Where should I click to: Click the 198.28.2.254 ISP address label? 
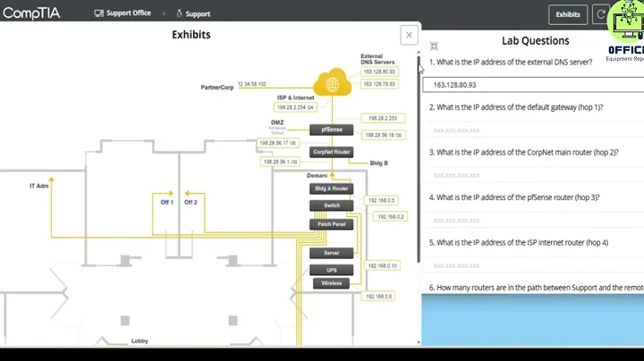click(x=295, y=107)
